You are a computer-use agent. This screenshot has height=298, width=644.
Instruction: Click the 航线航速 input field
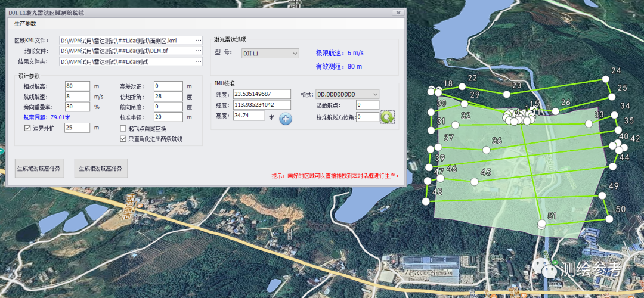pos(77,97)
